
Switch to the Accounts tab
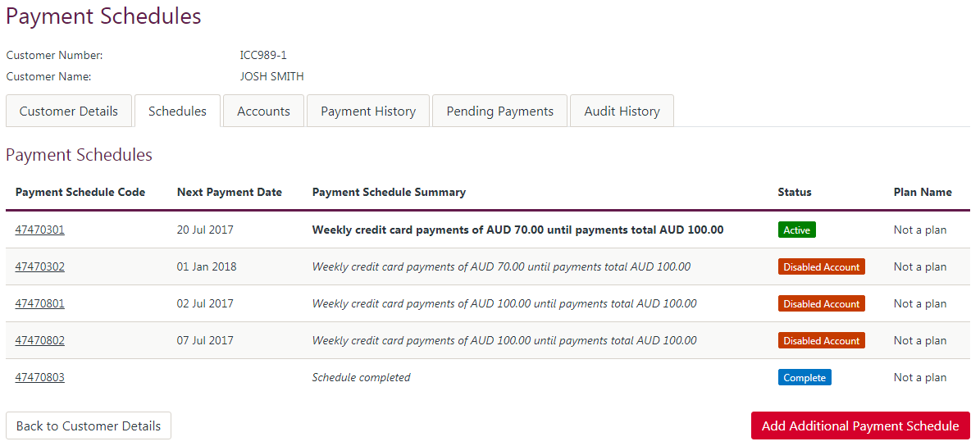point(263,111)
